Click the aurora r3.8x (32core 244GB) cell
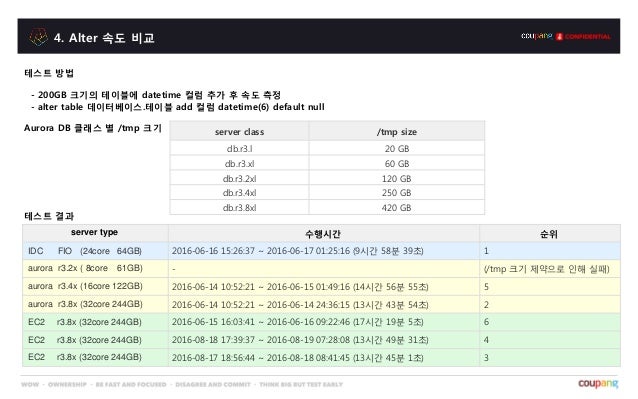Viewport: 638px width, 399px height. point(95,304)
